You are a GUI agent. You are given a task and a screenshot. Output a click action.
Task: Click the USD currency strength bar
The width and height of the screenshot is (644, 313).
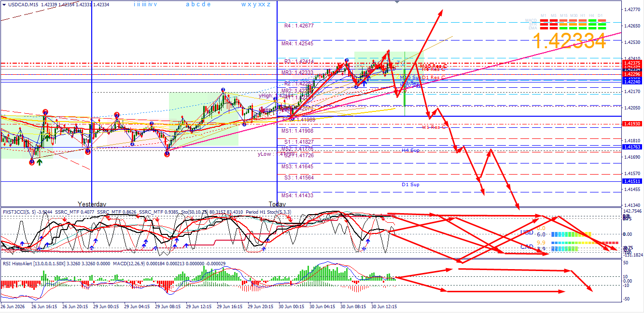[571, 234]
